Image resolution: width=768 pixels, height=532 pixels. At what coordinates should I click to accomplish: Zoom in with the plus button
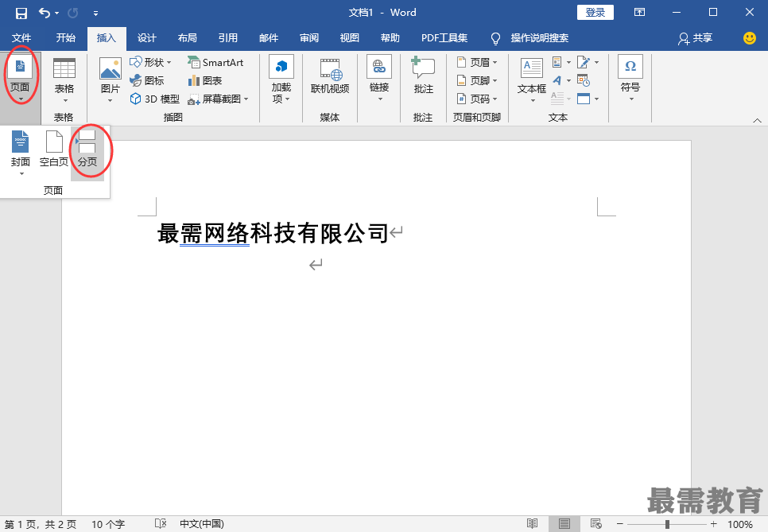(x=714, y=524)
